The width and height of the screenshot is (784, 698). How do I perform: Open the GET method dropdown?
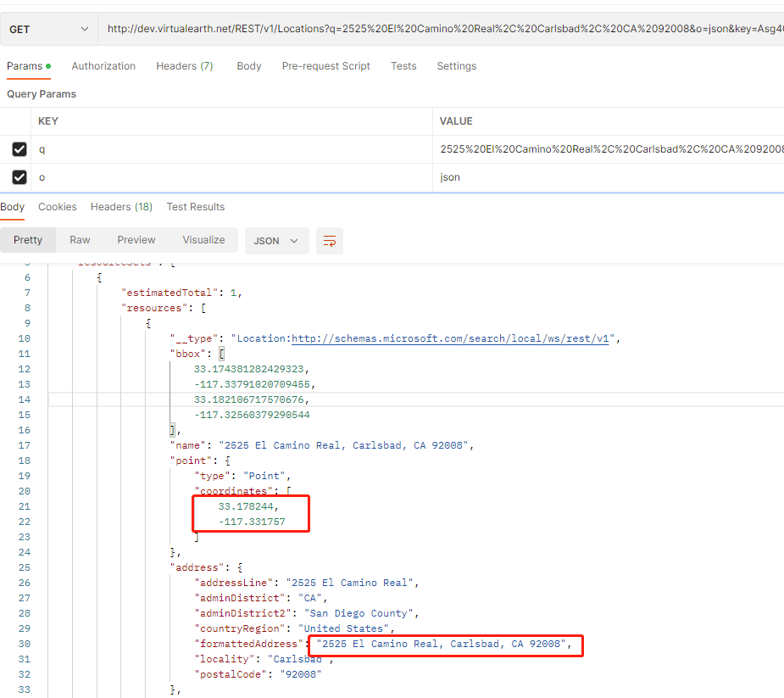coord(49,29)
